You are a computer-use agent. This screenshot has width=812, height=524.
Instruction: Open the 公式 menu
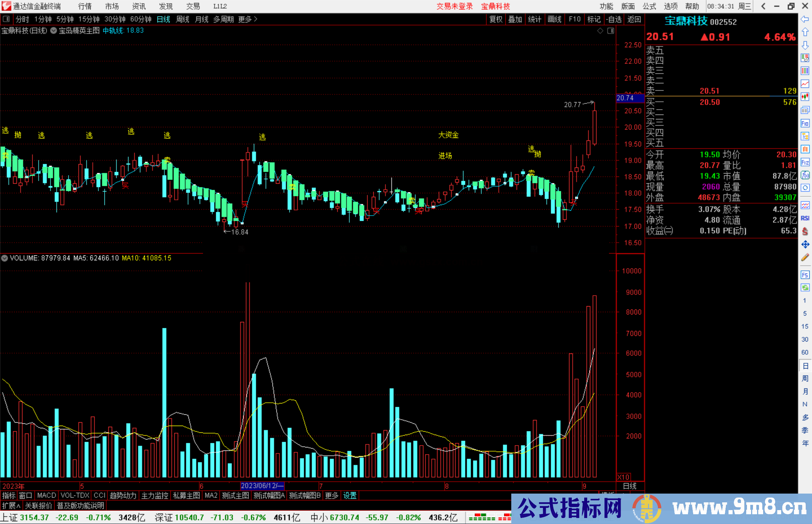(649, 6)
